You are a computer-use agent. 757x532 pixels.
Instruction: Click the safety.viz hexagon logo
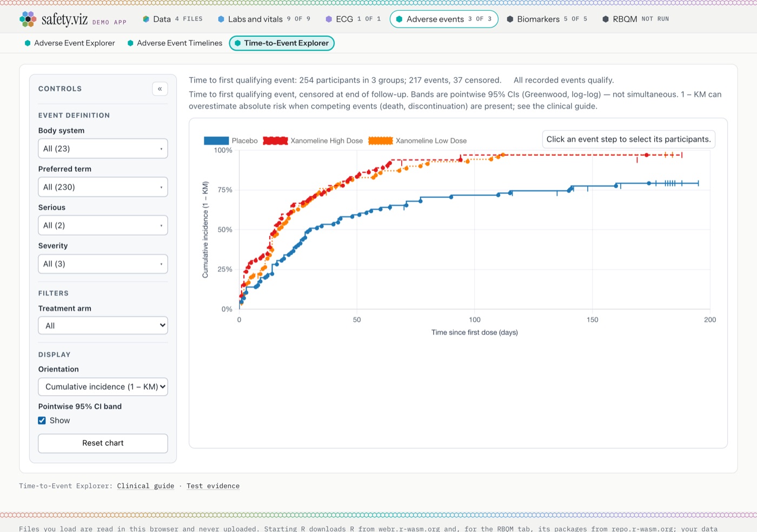click(28, 19)
